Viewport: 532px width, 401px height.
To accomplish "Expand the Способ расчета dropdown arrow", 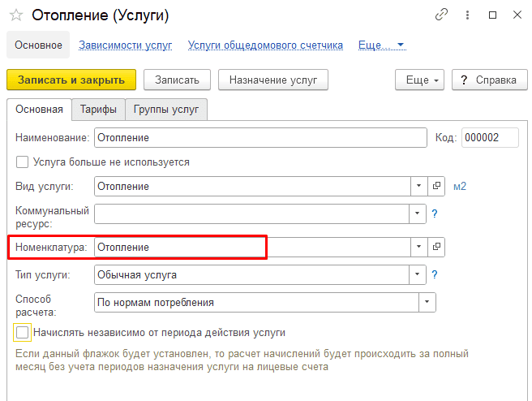I will coord(427,302).
